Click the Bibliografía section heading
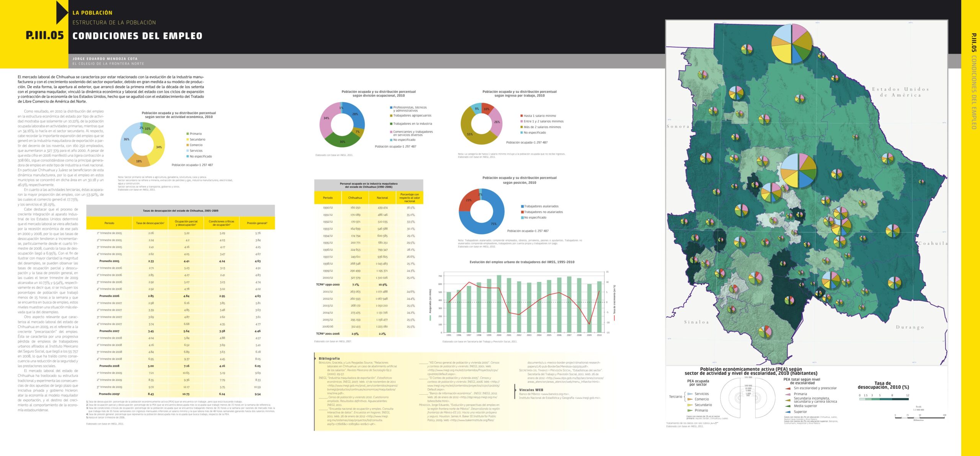This screenshot has height=456, width=980. coord(329,359)
